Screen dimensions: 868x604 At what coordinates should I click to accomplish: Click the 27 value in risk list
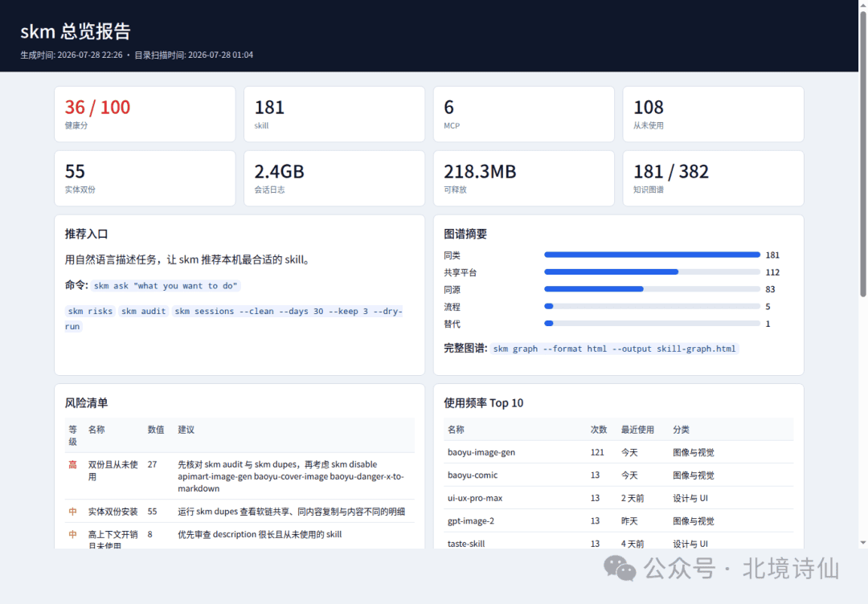(x=152, y=464)
